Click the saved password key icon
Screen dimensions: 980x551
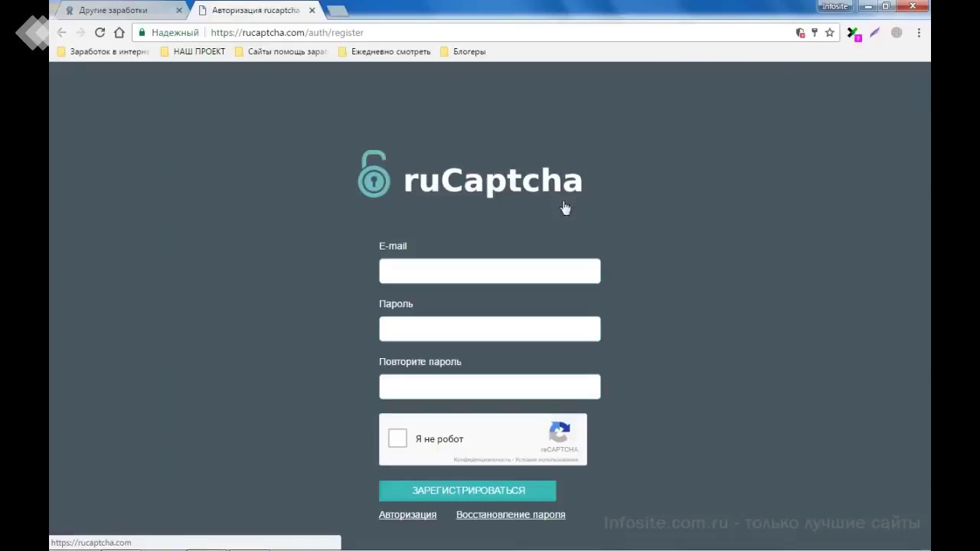click(815, 33)
